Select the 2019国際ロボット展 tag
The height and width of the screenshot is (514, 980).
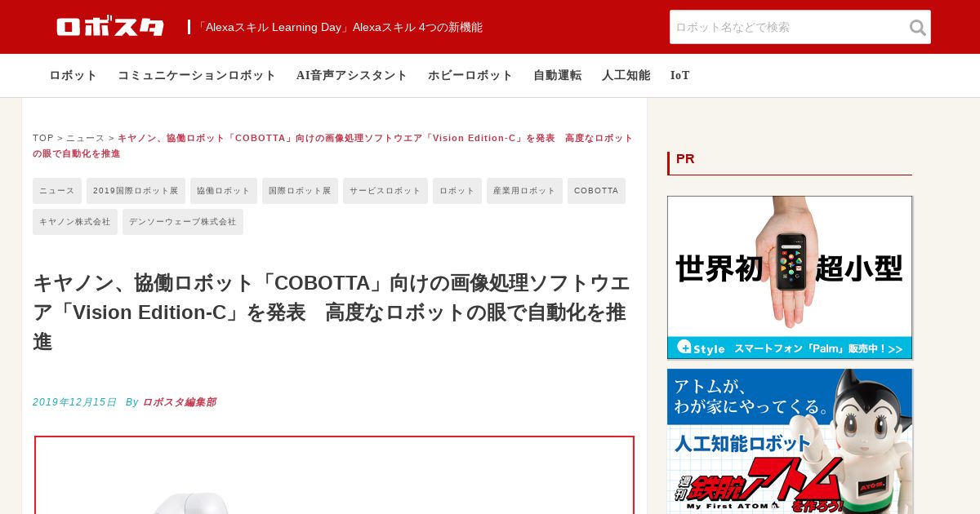136,191
